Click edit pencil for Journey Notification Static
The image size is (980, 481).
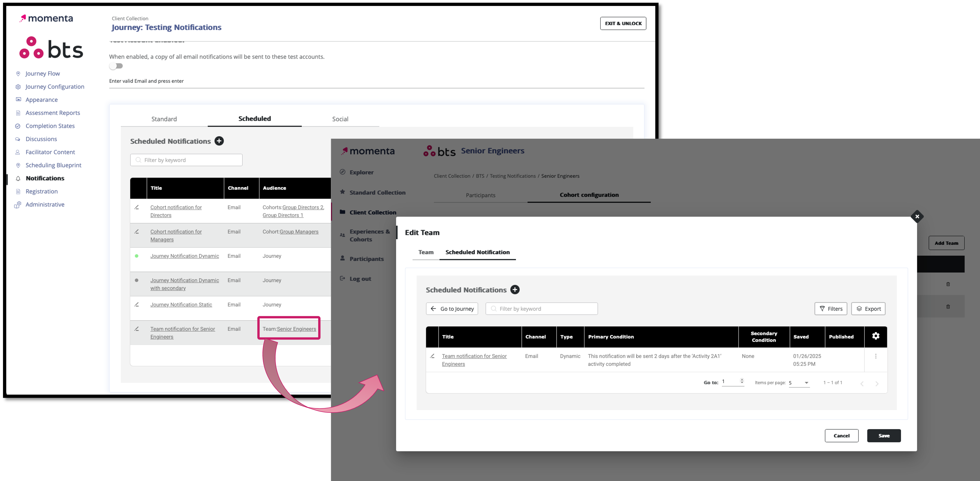[137, 305]
